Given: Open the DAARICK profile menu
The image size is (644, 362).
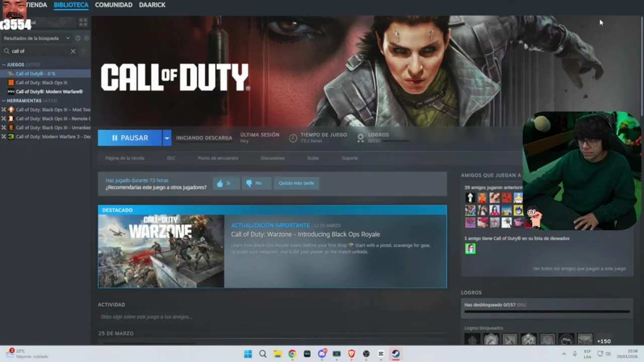Looking at the screenshot, I should (152, 5).
